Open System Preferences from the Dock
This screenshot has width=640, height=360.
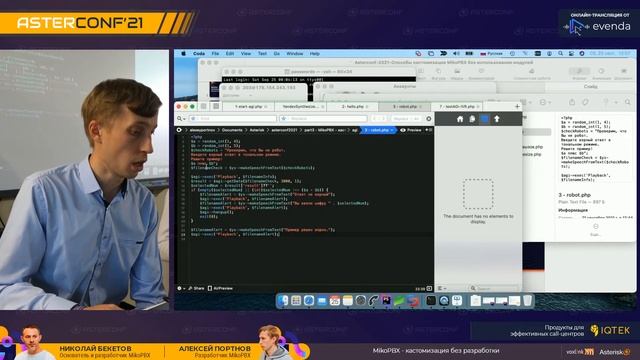click(x=360, y=301)
